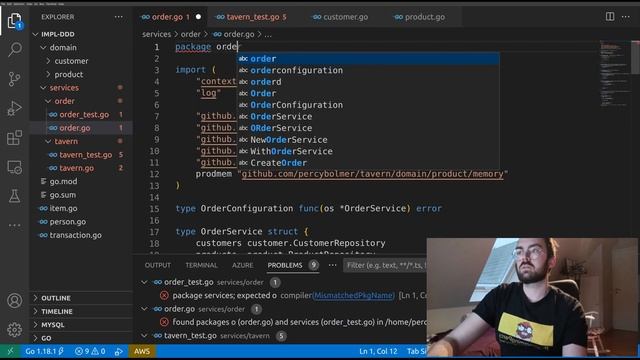
Task: Open the Accounts icon
Action: [x=15, y=300]
